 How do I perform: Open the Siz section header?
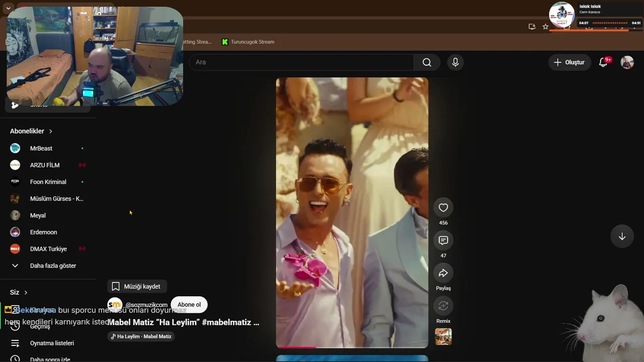coord(19,293)
